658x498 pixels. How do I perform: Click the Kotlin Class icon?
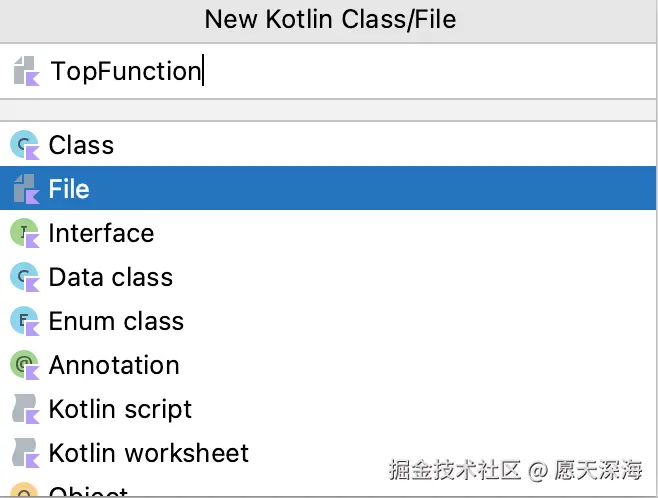coord(24,146)
